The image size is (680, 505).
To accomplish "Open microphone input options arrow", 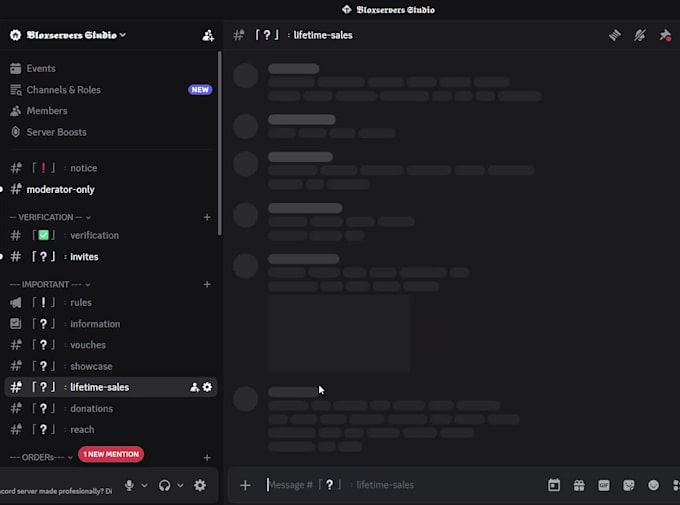I will 144,485.
